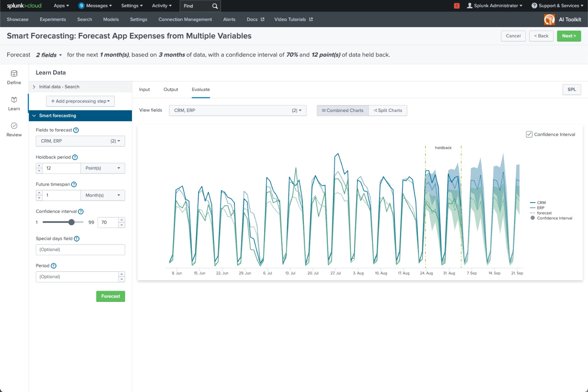Open the Review step icon

click(14, 126)
